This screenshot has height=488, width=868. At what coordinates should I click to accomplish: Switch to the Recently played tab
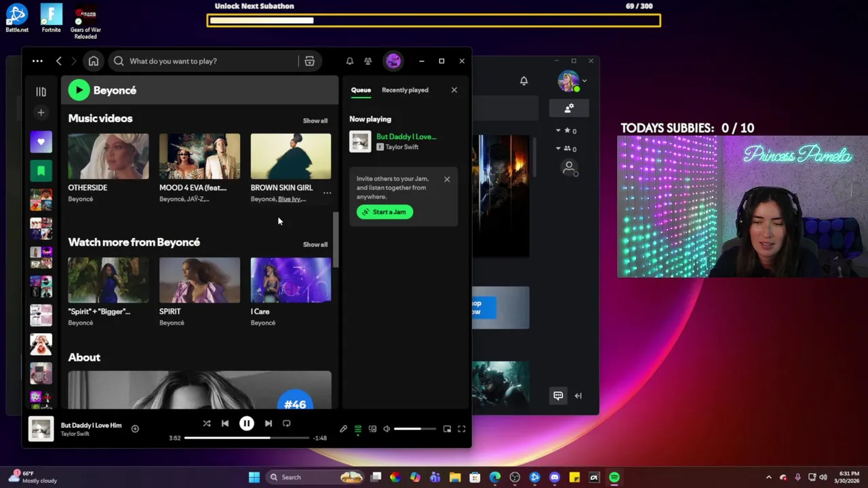(405, 90)
